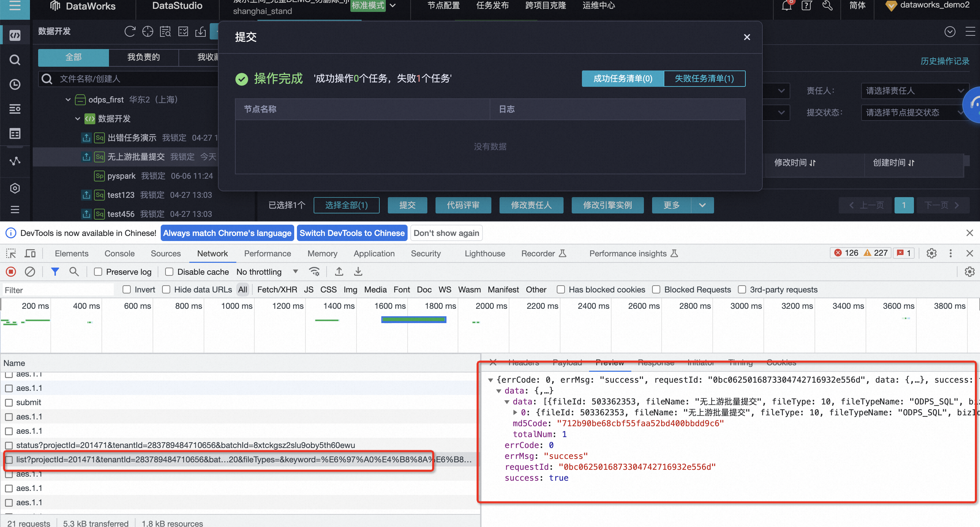Toggle the network filter funnel icon
Image resolution: width=980 pixels, height=527 pixels.
(55, 271)
